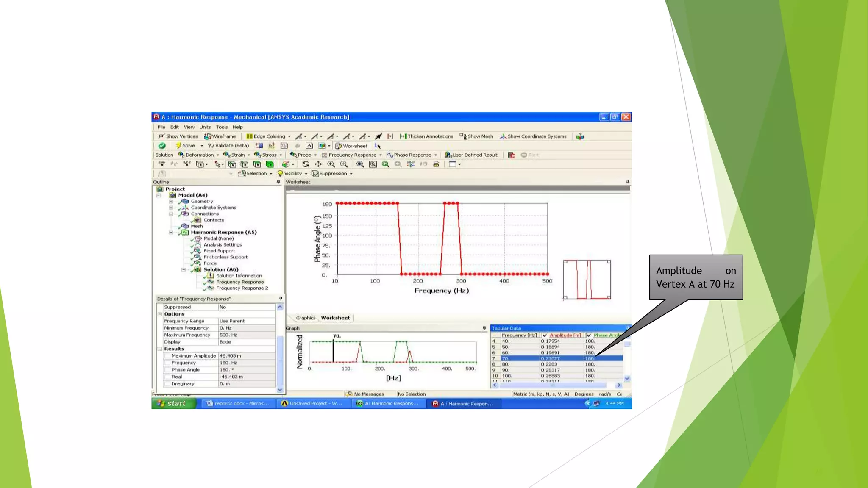Collapse the Solution (A6) tree node
The height and width of the screenshot is (488, 868).
coord(184,269)
